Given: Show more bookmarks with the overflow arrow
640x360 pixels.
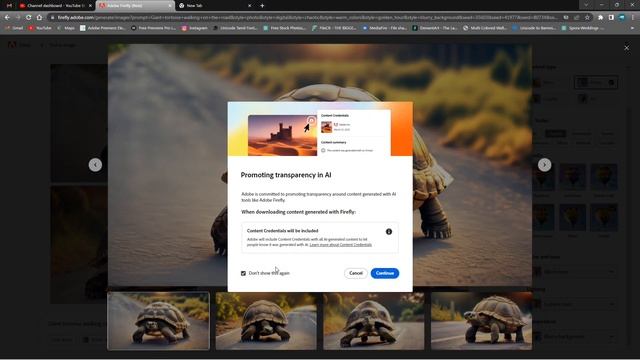Looking at the screenshot, I should click(x=632, y=28).
